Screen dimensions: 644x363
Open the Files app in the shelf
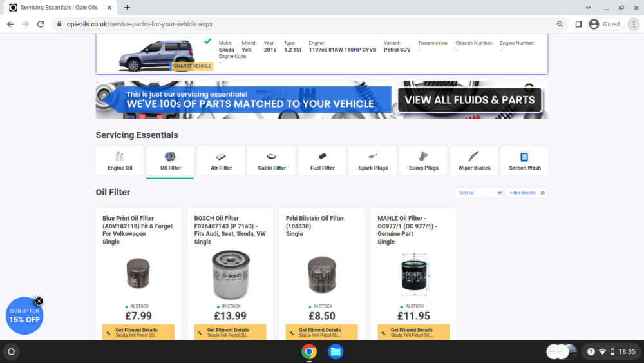335,351
